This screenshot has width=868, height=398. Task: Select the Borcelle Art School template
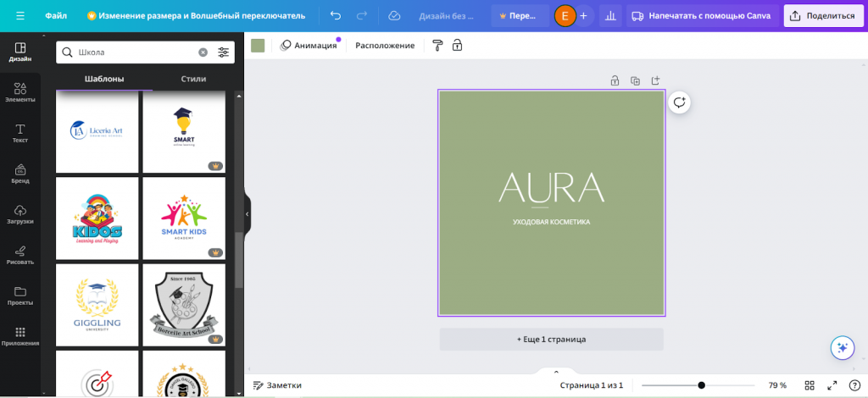[184, 305]
